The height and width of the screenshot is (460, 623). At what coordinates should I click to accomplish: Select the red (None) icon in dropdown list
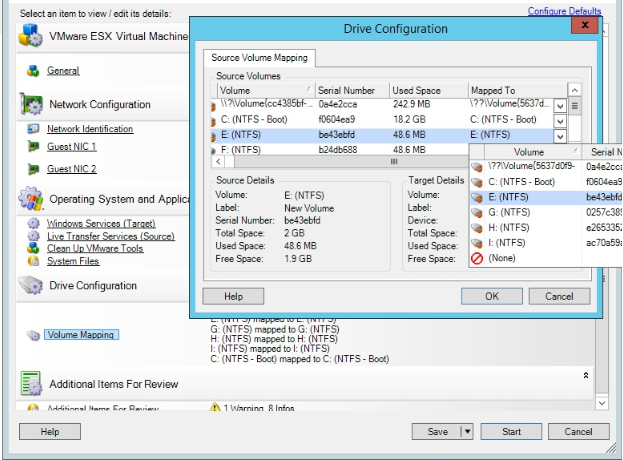(477, 259)
